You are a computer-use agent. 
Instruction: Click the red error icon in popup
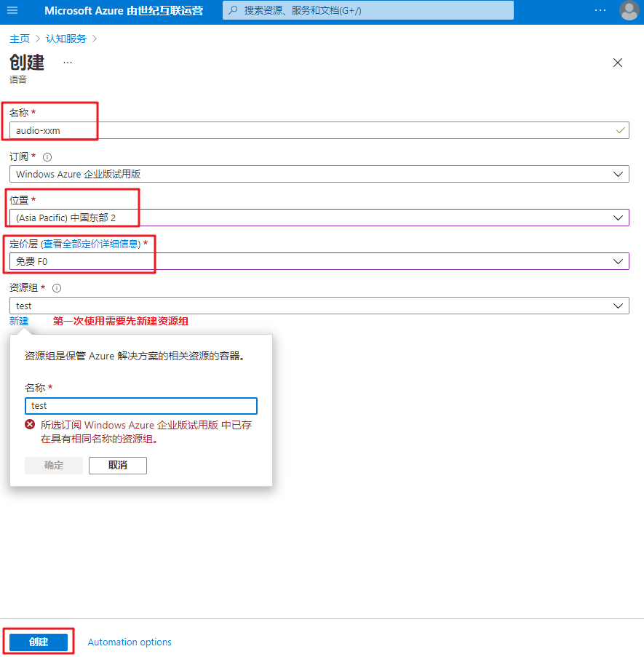pos(30,424)
